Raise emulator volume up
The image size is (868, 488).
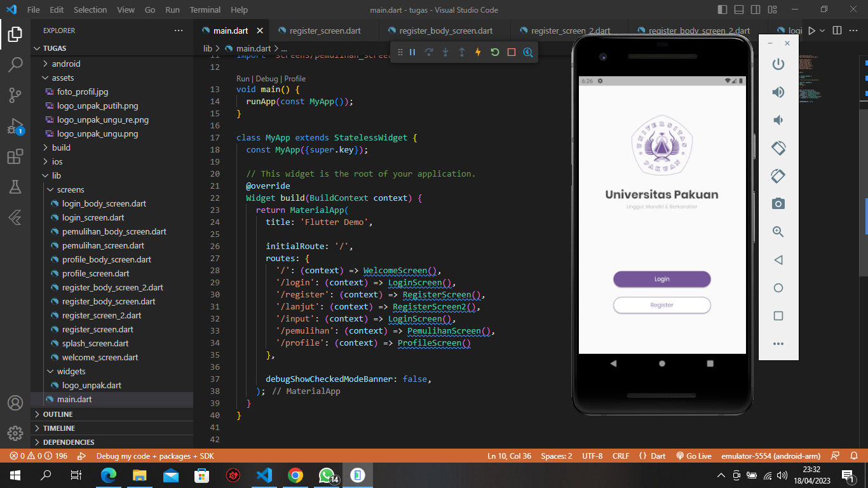click(x=778, y=92)
